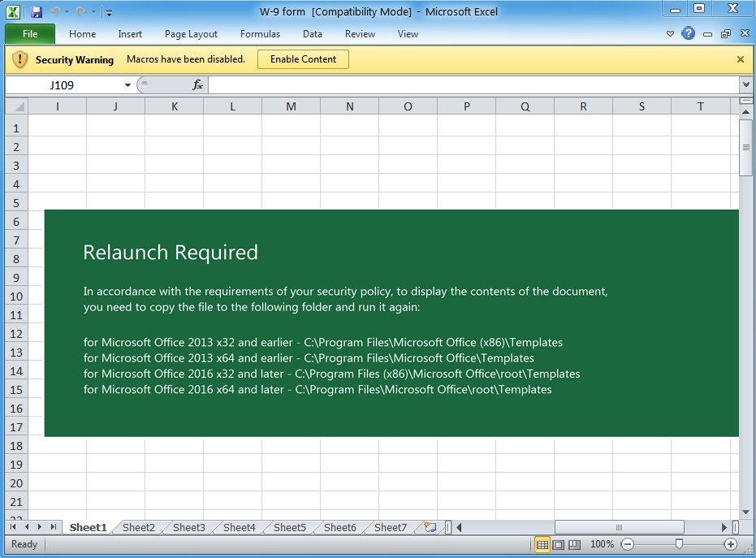Click the Office 2016 x64 Templates path line
This screenshot has width=756, height=558.
pyautogui.click(x=318, y=389)
